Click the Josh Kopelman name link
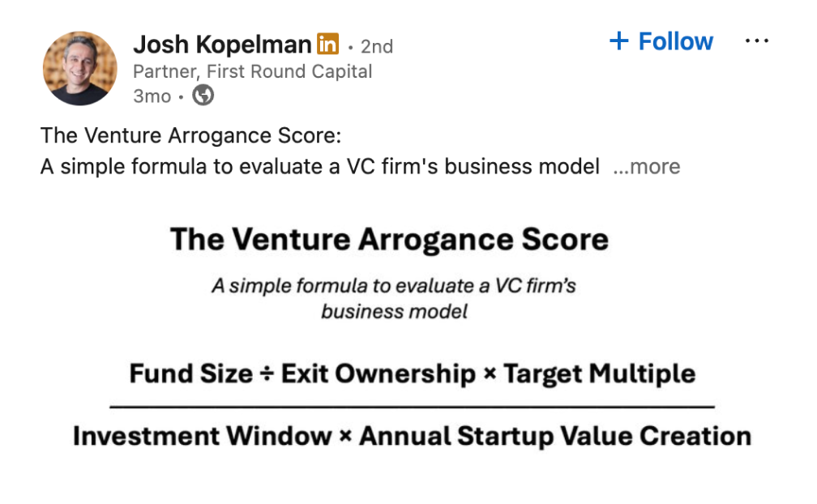Image resolution: width=817 pixels, height=504 pixels. [222, 45]
